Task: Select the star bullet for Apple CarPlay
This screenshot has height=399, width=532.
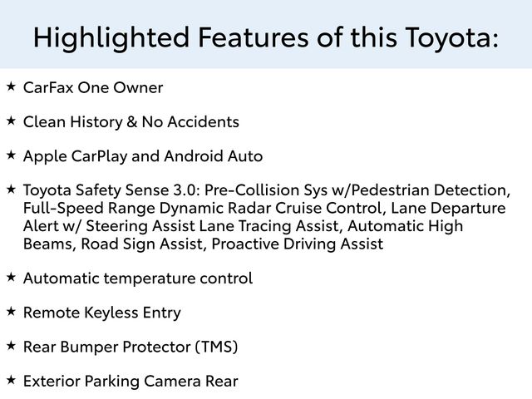Action: click(x=10, y=155)
